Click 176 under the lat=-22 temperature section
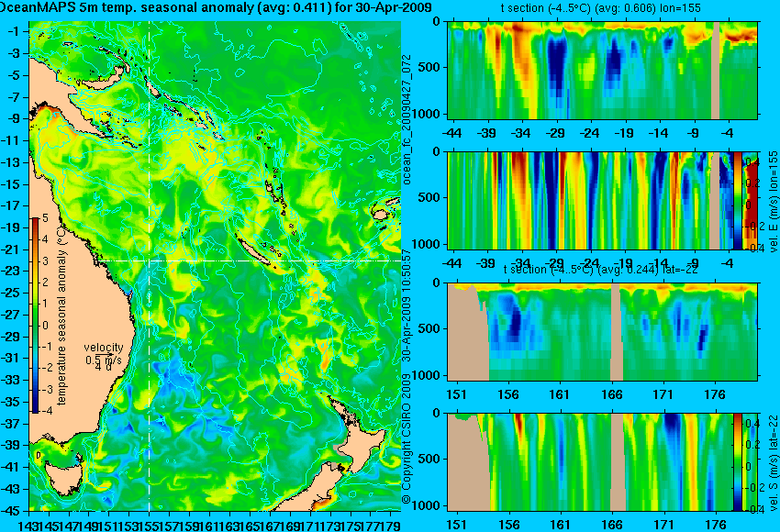The width and height of the screenshot is (780, 532). 716,394
